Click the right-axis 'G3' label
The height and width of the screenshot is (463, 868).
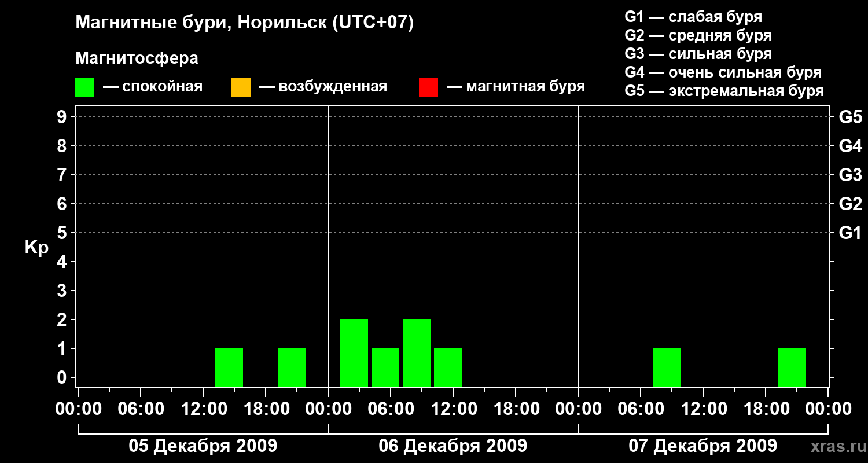851,175
